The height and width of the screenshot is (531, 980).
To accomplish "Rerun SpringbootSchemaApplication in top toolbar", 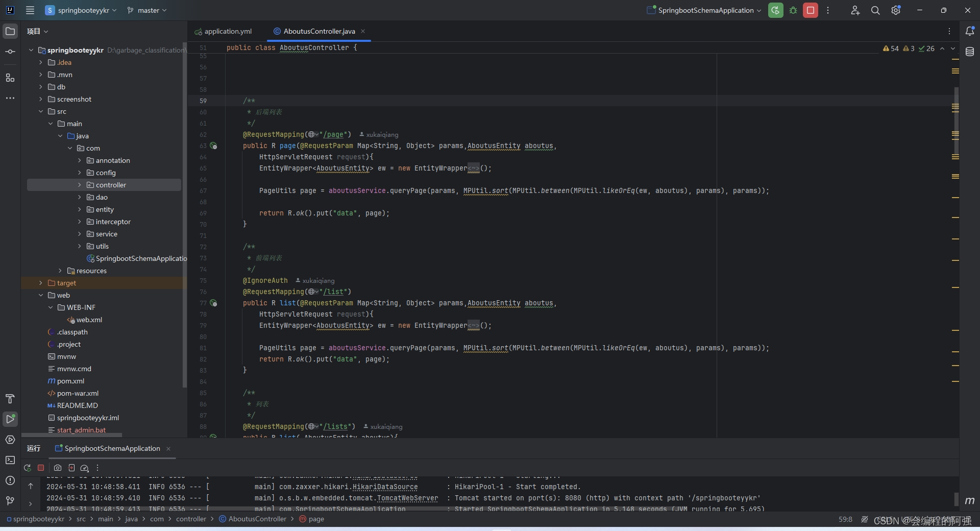I will tap(775, 10).
